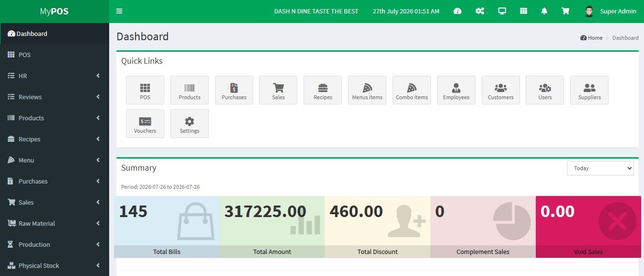Click Void Sales footer label
644x276 pixels.
(x=588, y=252)
